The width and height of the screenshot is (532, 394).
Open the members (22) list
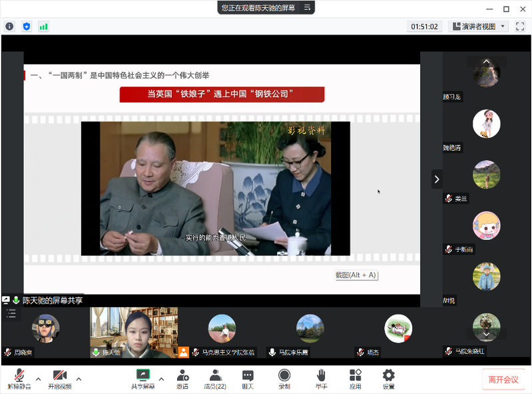point(215,379)
